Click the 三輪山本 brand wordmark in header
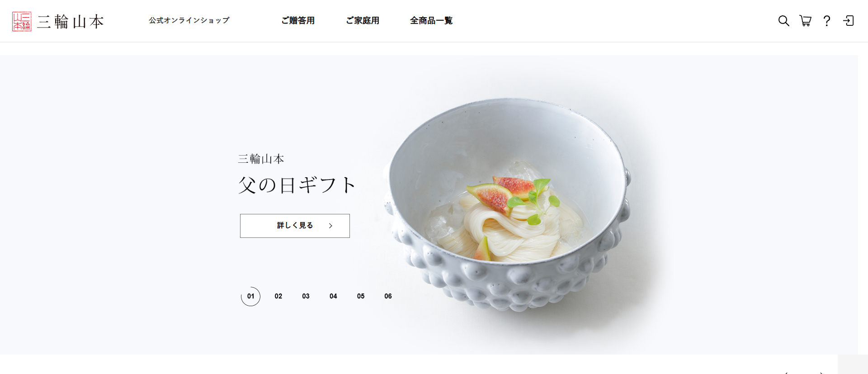 click(71, 22)
